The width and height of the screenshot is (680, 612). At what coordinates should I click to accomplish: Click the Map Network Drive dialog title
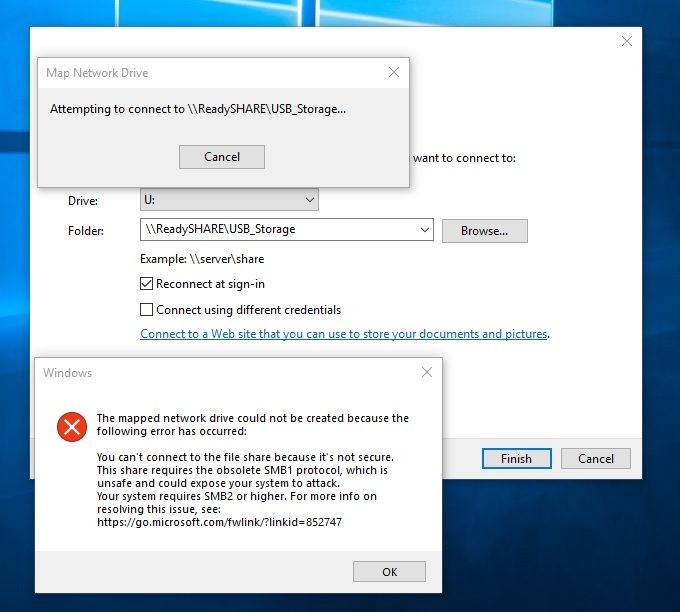[97, 73]
